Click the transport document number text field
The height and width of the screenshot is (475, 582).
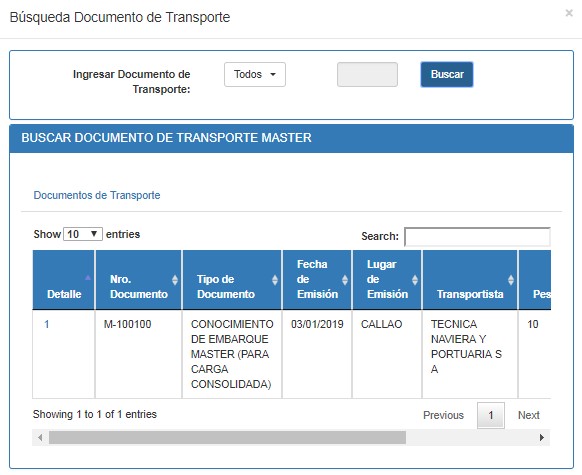point(367,75)
